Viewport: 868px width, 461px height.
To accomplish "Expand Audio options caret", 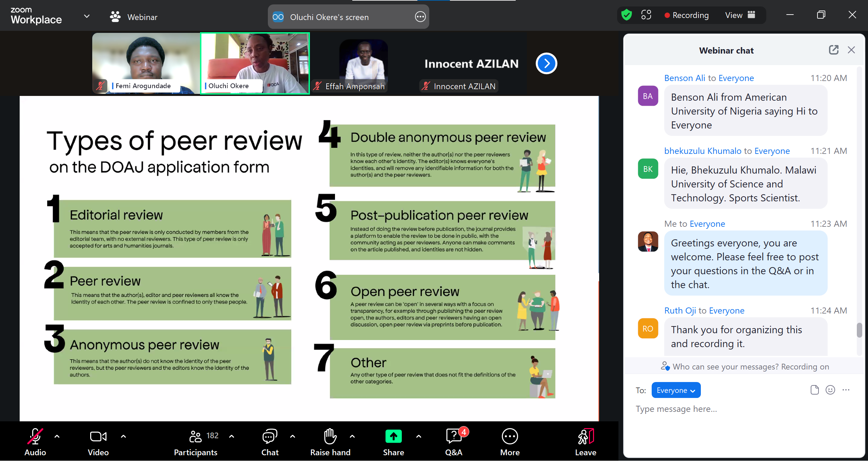I will 57,437.
